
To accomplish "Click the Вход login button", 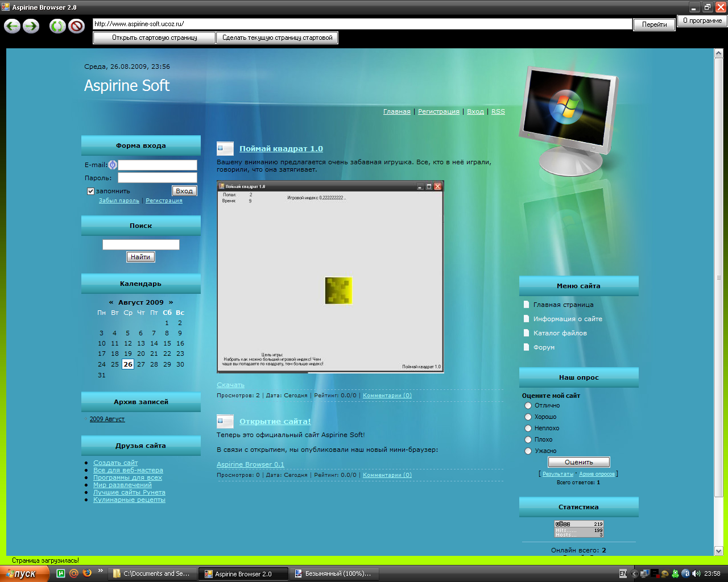I will 184,191.
